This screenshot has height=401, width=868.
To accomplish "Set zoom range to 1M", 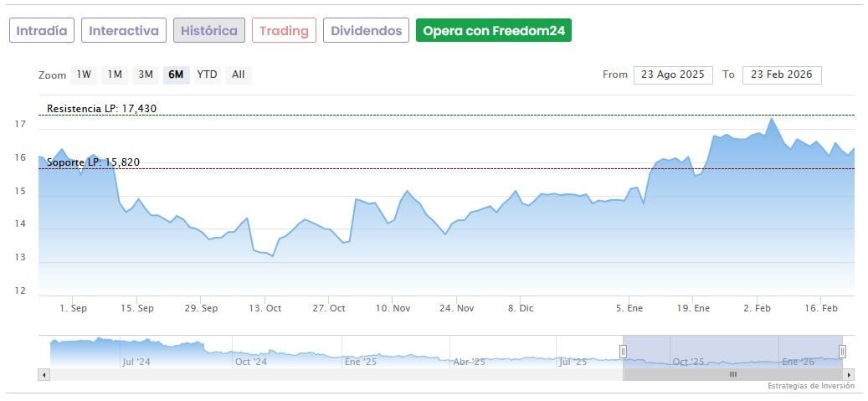I will pyautogui.click(x=115, y=75).
